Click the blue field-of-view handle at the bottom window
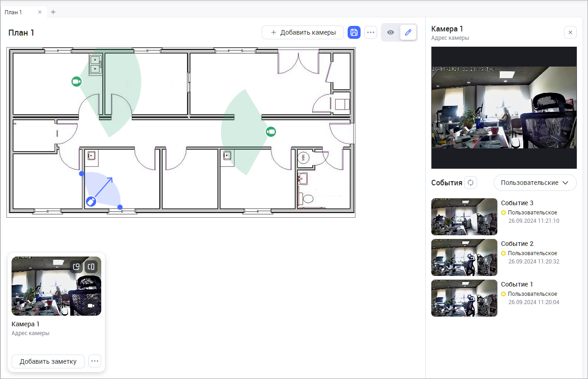The image size is (588, 379). click(120, 207)
